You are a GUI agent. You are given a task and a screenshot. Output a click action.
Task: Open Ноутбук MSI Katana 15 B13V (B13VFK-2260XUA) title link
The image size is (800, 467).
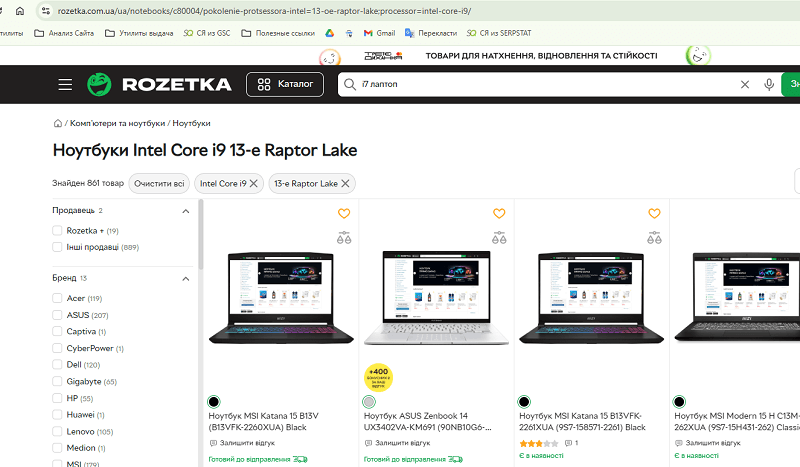263,422
